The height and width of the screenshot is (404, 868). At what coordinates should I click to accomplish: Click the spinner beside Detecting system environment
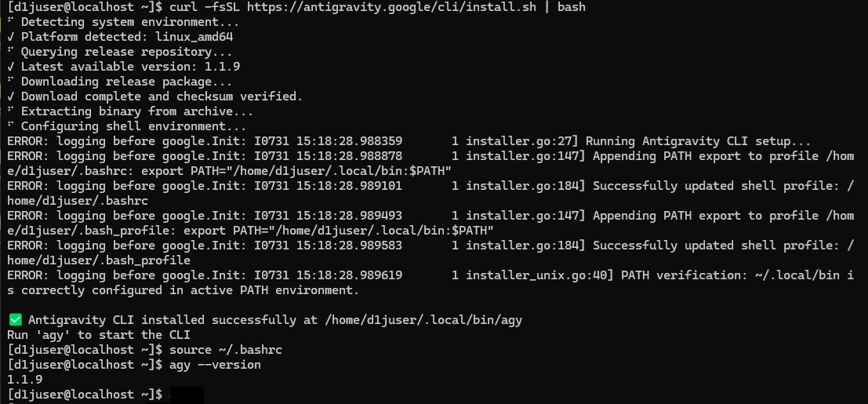tap(10, 22)
